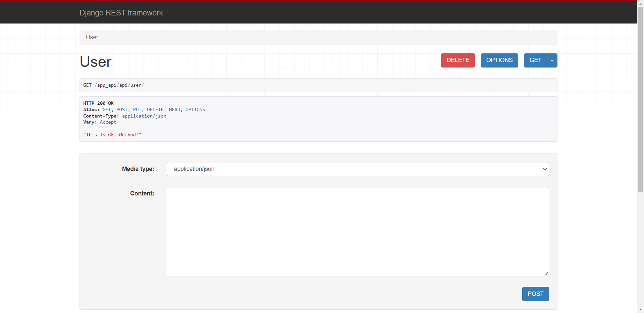Click the DELETE entry in Allow header
Screen dimensions: 644x313
click(x=155, y=109)
